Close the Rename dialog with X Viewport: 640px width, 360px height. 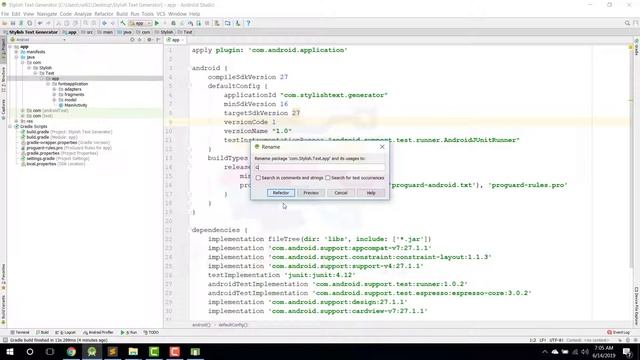click(x=382, y=147)
